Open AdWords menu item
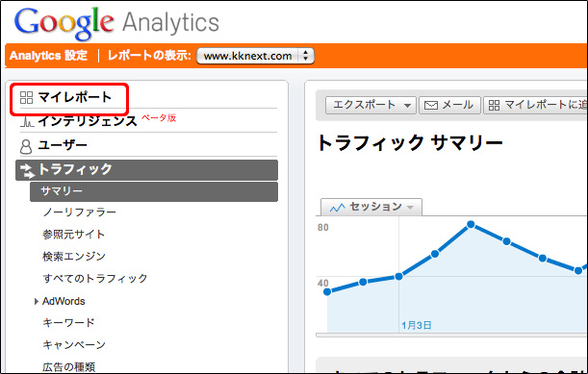Viewport: 588px width, 374px height. [x=64, y=301]
